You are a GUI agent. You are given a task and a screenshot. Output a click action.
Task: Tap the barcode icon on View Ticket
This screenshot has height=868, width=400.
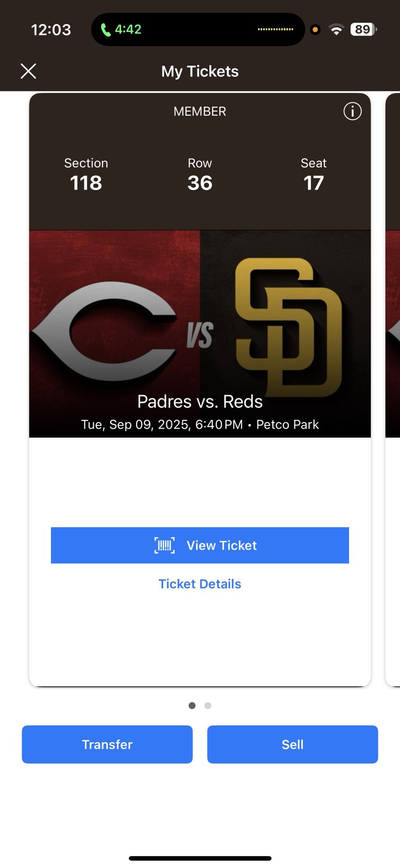(164, 545)
